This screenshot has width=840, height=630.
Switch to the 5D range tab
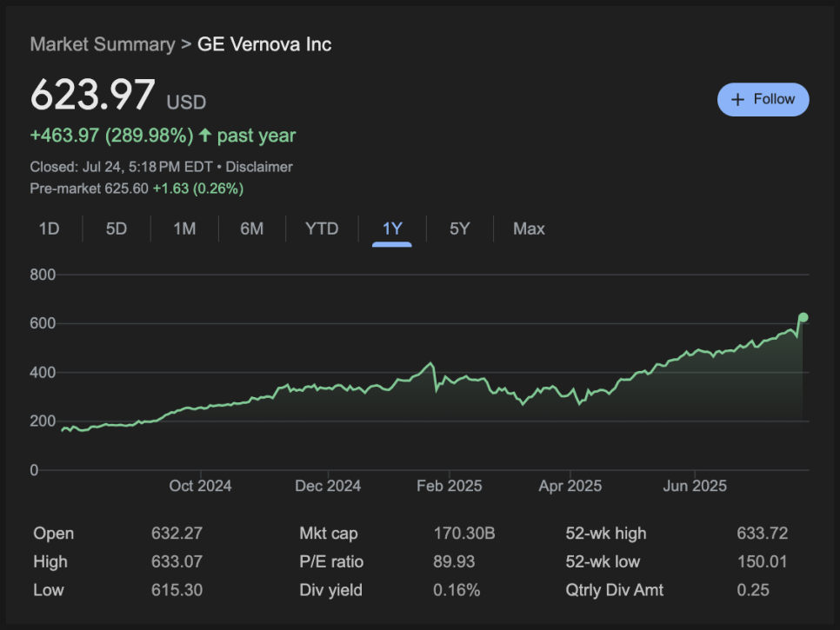click(117, 229)
